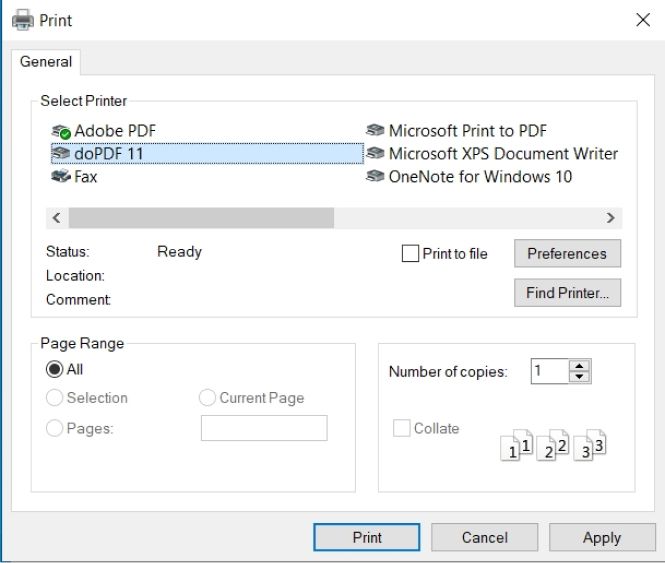Screen dimensions: 665x563
Task: Open printer Preferences
Action: 567,253
